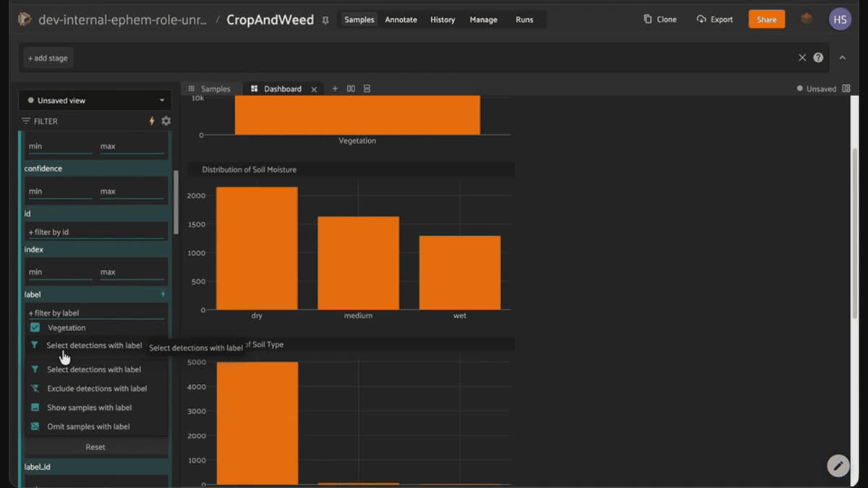The width and height of the screenshot is (868, 488).
Task: Uncheck the Vegetation checkbox
Action: (x=35, y=328)
